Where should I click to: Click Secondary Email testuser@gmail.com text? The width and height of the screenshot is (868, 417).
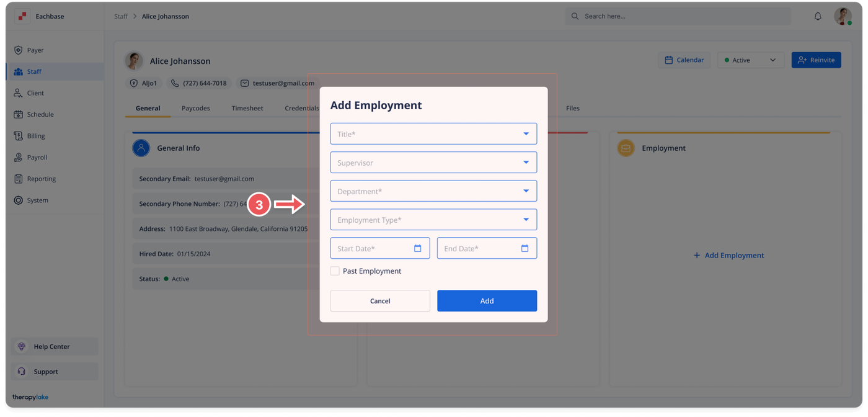pos(197,179)
